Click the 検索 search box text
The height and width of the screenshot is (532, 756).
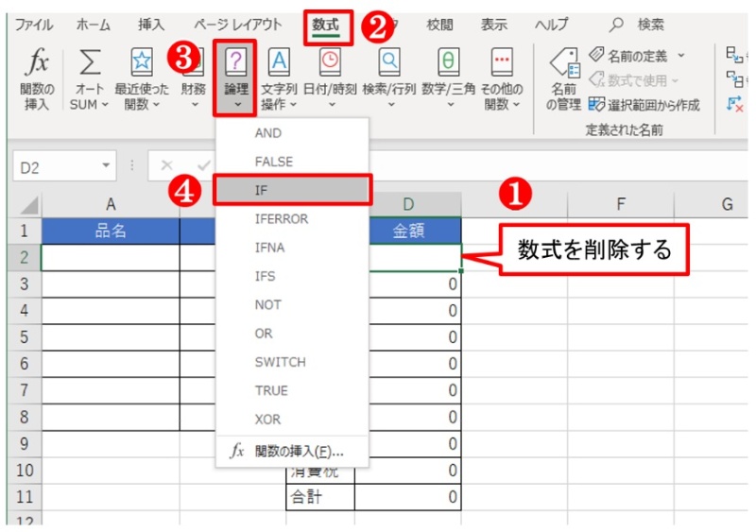[650, 25]
